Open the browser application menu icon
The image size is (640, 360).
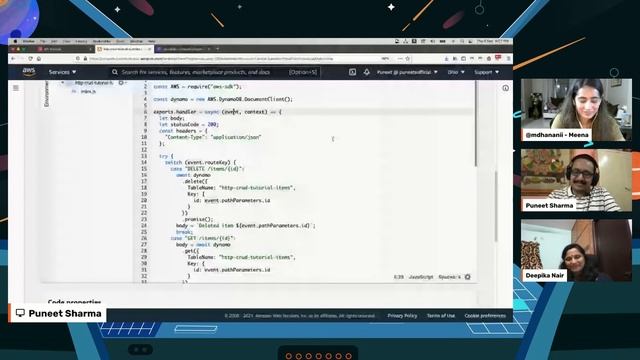click(x=508, y=59)
